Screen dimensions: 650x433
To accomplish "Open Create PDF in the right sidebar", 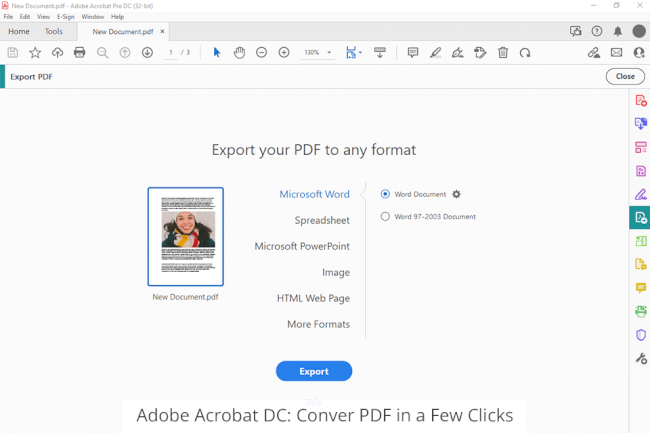I will pyautogui.click(x=641, y=101).
